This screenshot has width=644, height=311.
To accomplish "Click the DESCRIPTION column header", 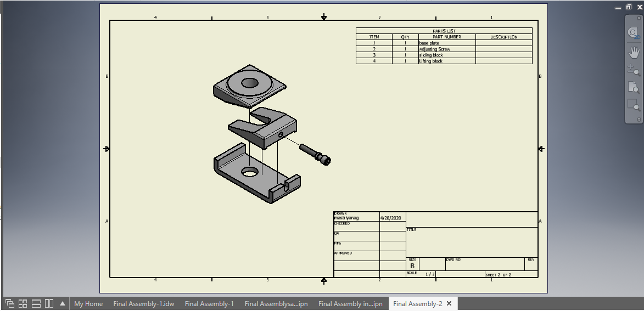I will coord(504,37).
